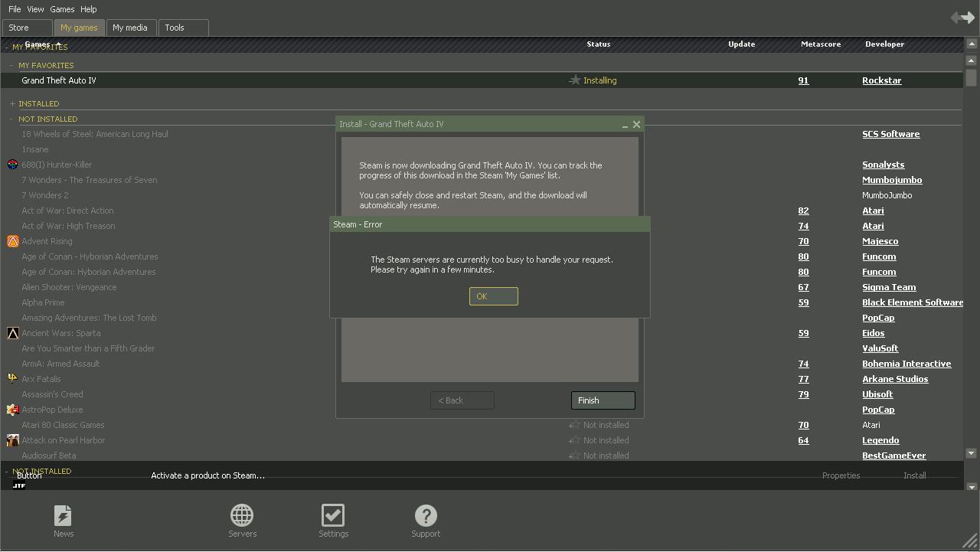Open the Games menu
This screenshot has height=552, width=980.
(62, 9)
